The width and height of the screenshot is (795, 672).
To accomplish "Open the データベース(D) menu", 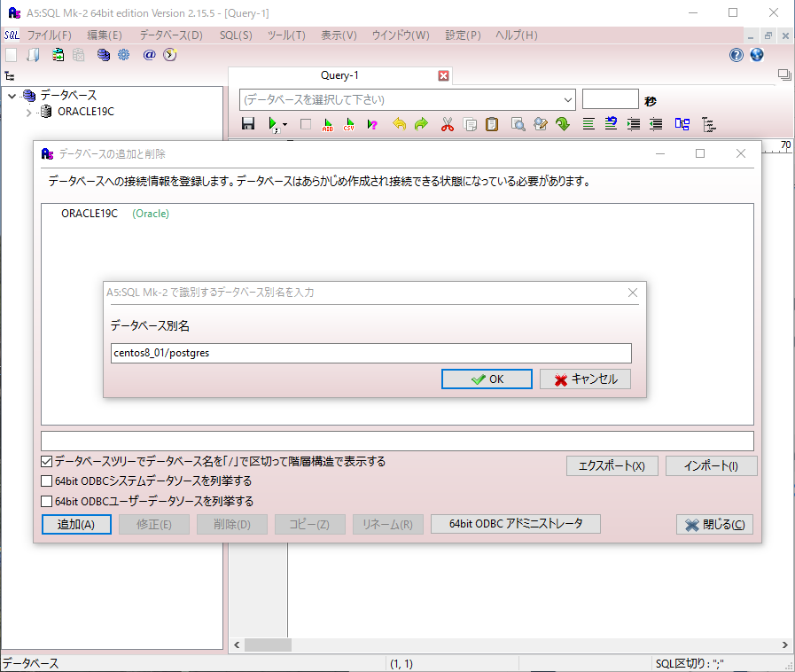I will [x=171, y=35].
